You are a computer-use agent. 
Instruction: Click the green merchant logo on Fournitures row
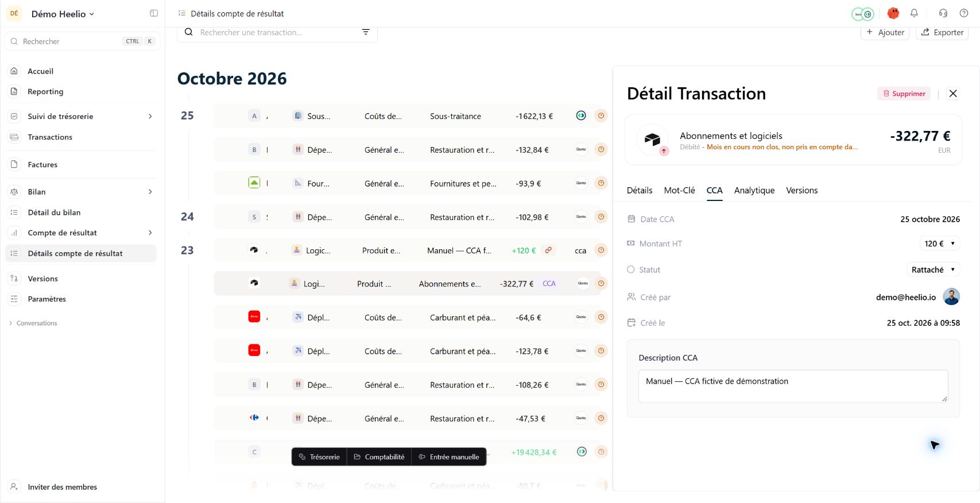click(254, 183)
